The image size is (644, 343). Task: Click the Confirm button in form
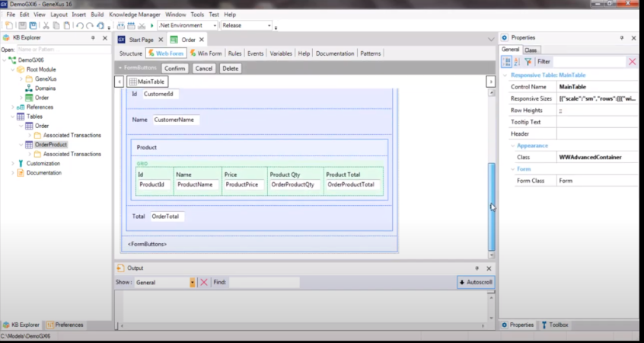(x=175, y=68)
